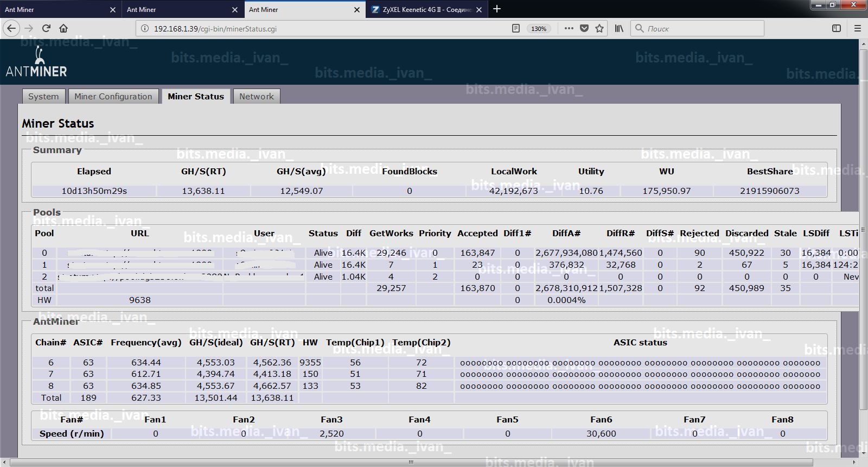The height and width of the screenshot is (467, 868).
Task: Click the vertical scrollbar down arrow
Action: coord(863,453)
